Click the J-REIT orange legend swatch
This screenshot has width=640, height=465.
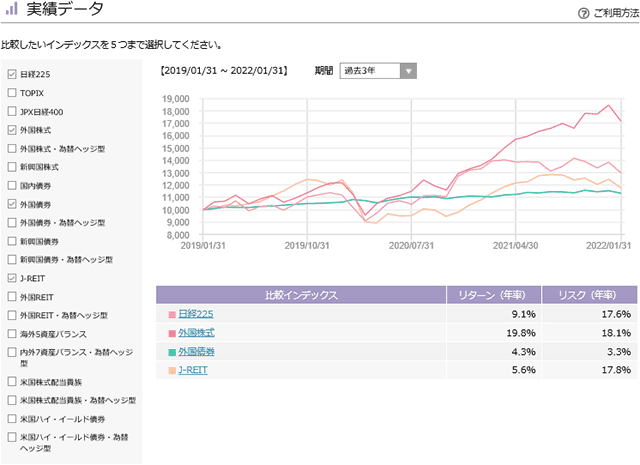(x=172, y=371)
